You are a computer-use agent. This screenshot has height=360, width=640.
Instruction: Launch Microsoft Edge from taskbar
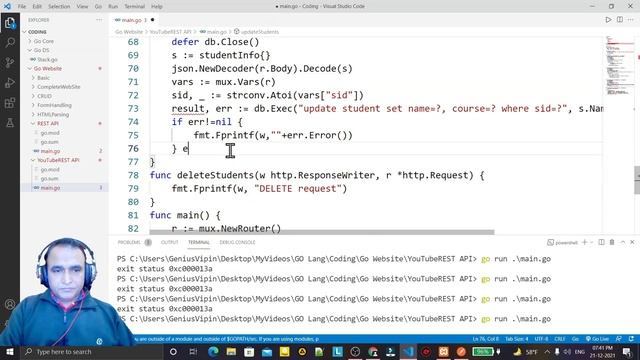213,351
